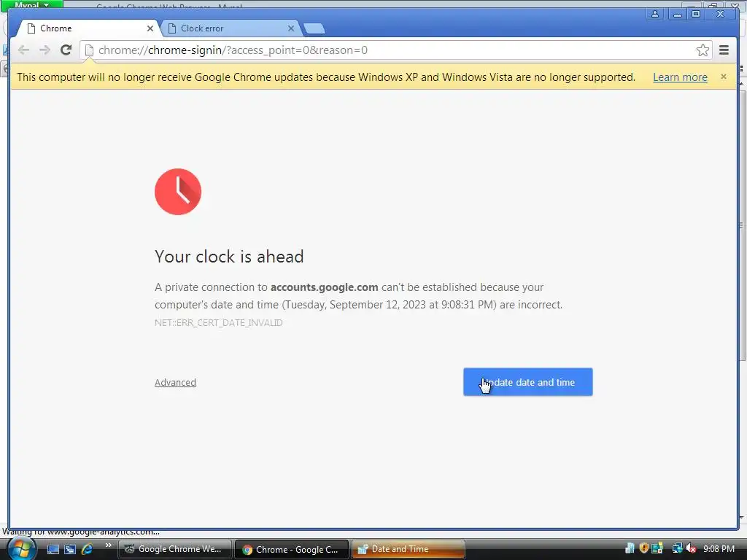Click the red clock error icon
The image size is (747, 560).
click(x=178, y=192)
